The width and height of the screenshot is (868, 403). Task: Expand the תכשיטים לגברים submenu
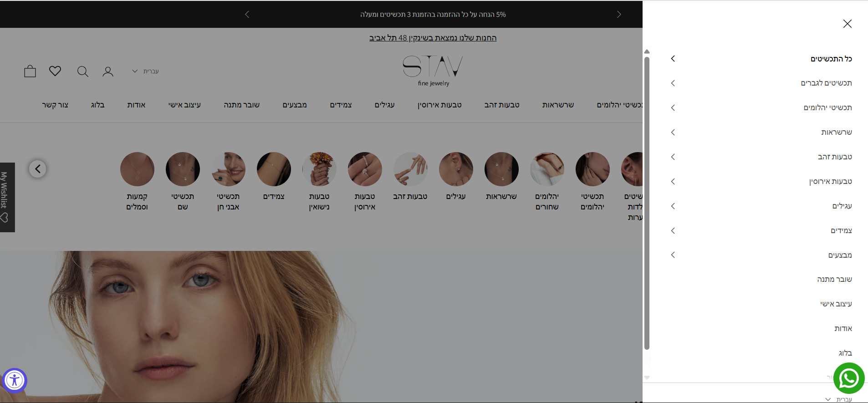click(x=673, y=83)
